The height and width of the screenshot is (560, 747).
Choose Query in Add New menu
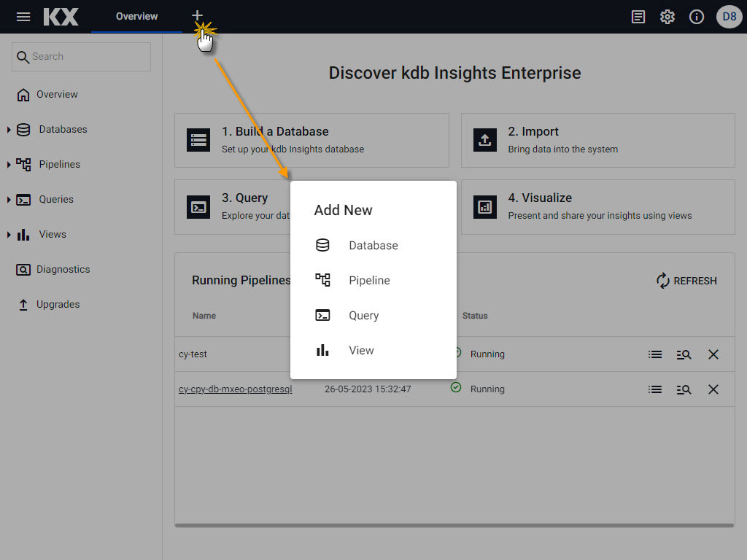(x=373, y=315)
